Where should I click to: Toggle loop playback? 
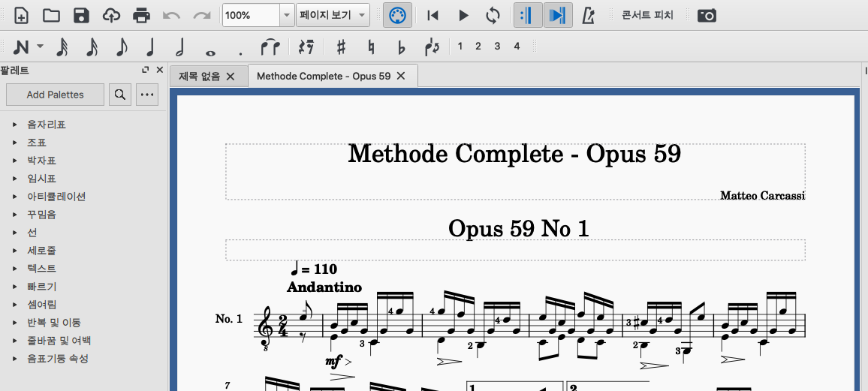(x=493, y=16)
